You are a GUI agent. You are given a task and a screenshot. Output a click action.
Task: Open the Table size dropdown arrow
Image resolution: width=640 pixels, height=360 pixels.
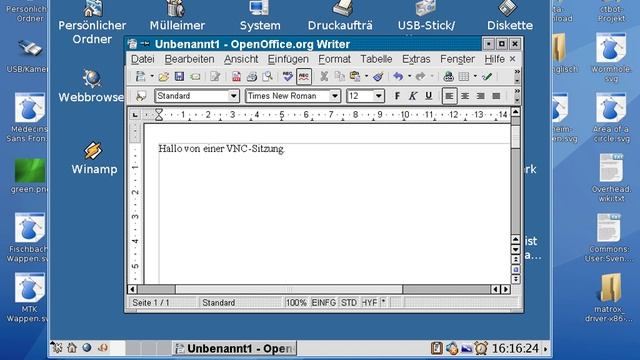pos(475,76)
